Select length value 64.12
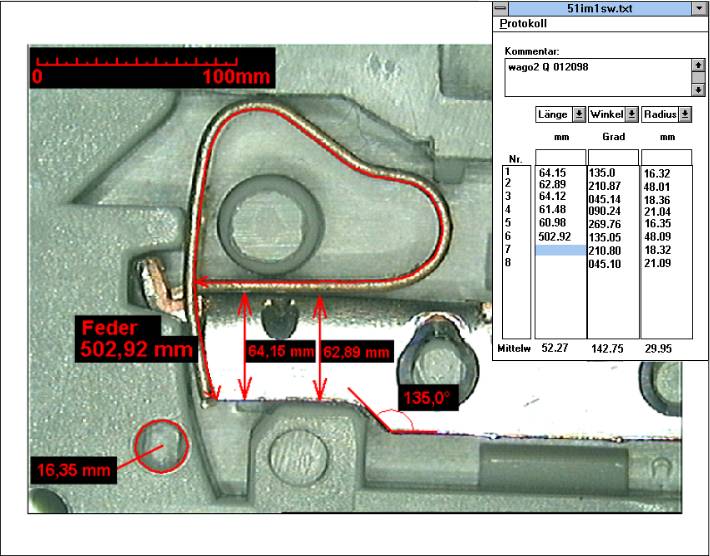710x556 pixels. pyautogui.click(x=552, y=197)
